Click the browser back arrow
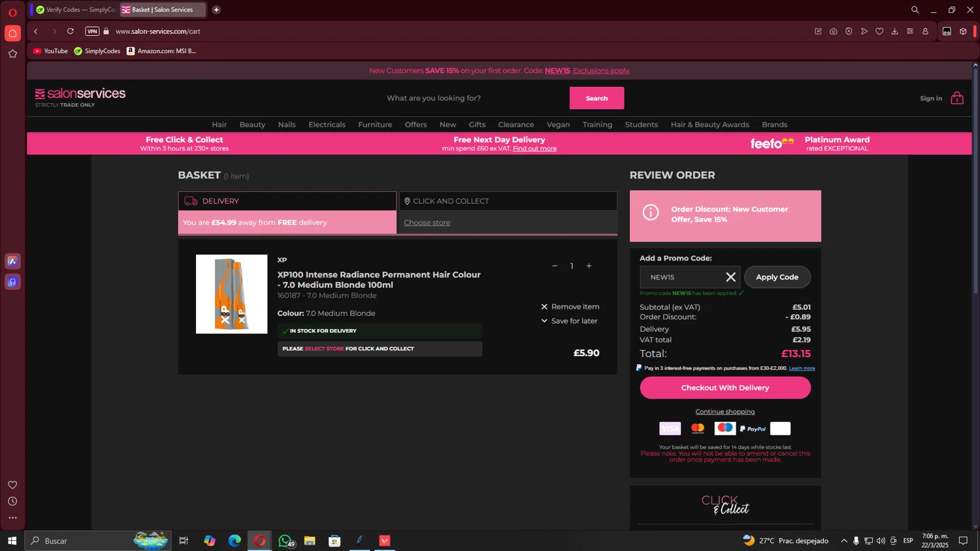 point(36,31)
